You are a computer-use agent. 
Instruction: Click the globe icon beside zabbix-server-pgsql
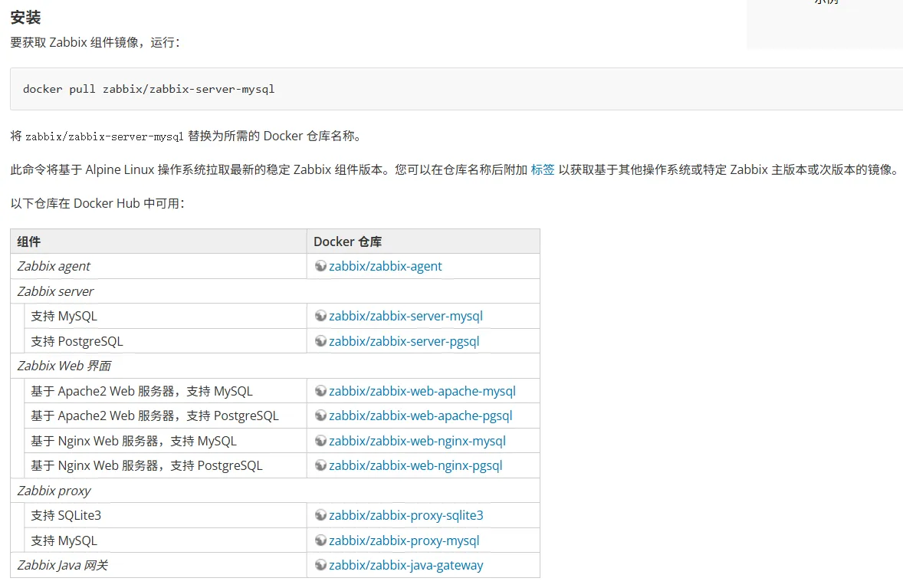(320, 341)
